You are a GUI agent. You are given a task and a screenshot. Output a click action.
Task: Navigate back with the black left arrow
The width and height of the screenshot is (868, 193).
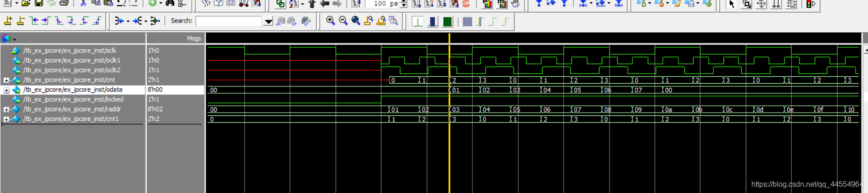point(325,4)
